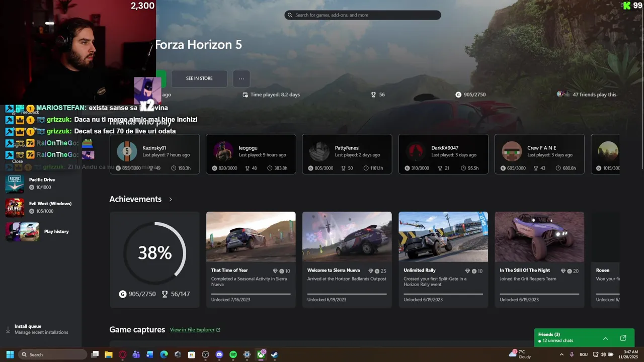Open leogogu friend card
This screenshot has height=362, width=644.
(x=251, y=154)
